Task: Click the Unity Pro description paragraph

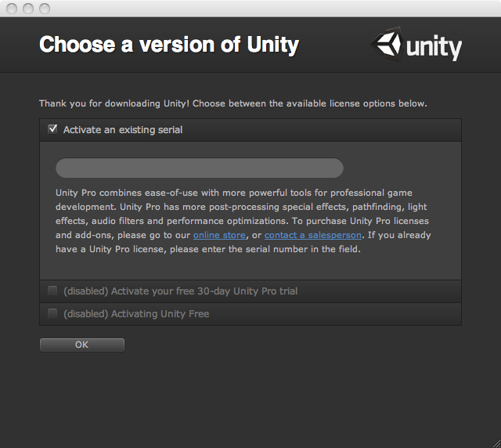Action: 243,221
